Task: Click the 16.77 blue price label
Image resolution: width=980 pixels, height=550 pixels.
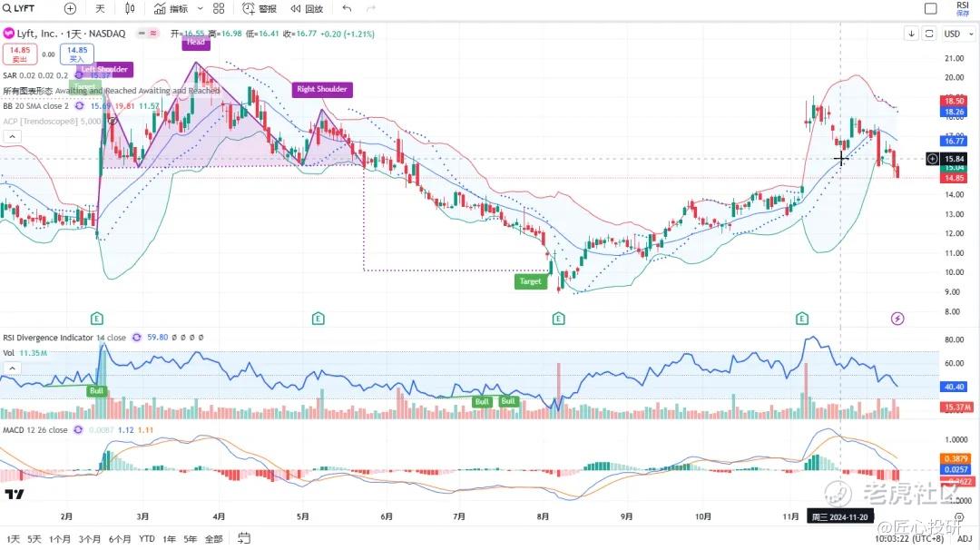Action: (954, 142)
